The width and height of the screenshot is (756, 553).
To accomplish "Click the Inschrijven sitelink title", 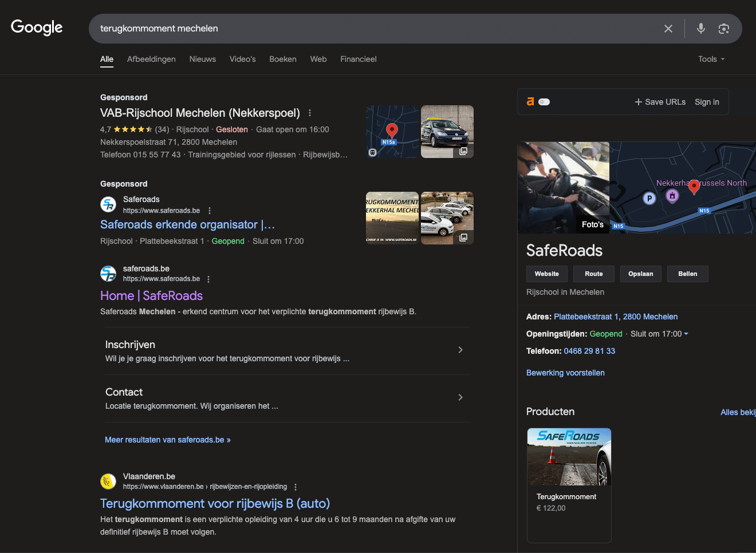I will (130, 345).
